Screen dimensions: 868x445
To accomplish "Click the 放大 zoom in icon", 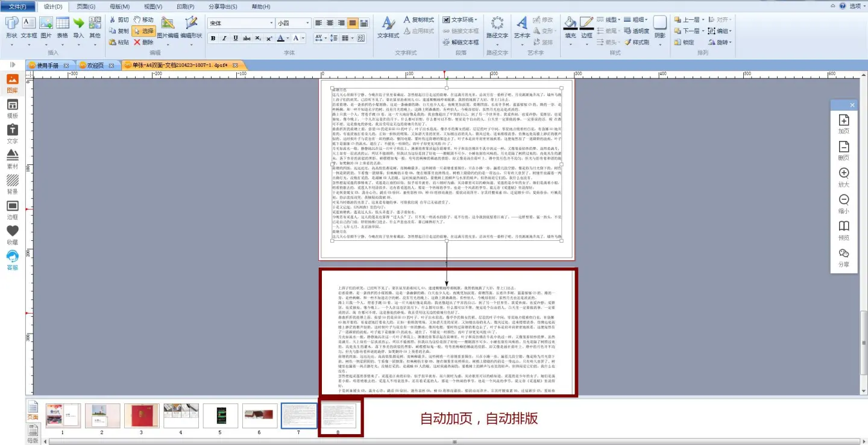I will (x=844, y=178).
